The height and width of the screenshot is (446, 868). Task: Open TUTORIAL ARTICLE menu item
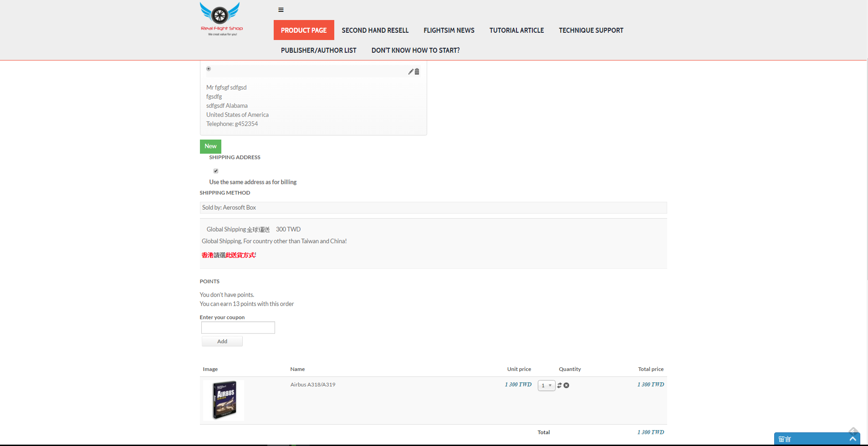point(516,30)
